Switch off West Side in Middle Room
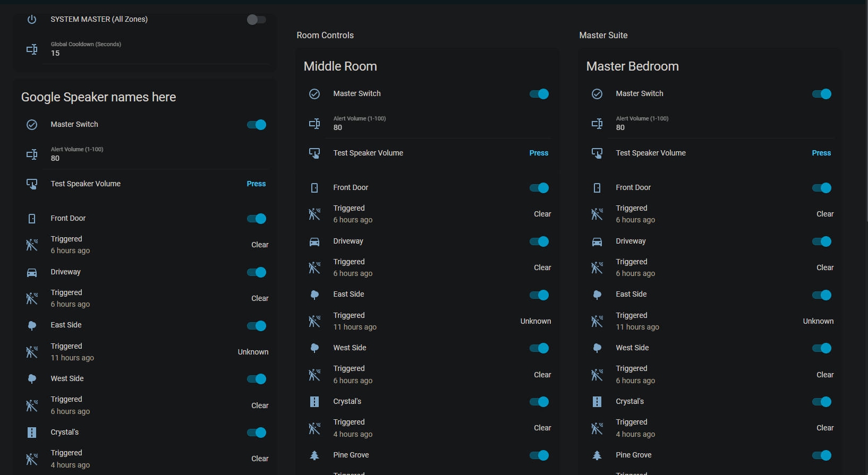The image size is (868, 475). coord(539,348)
